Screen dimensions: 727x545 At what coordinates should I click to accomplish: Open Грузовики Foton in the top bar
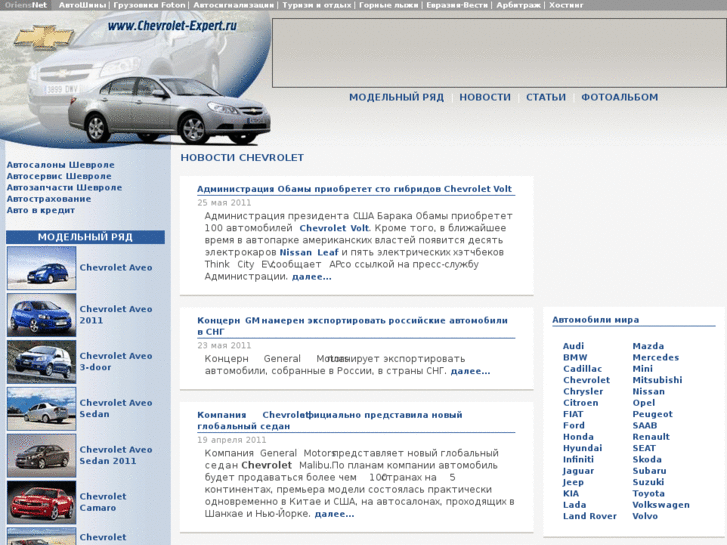(149, 5)
